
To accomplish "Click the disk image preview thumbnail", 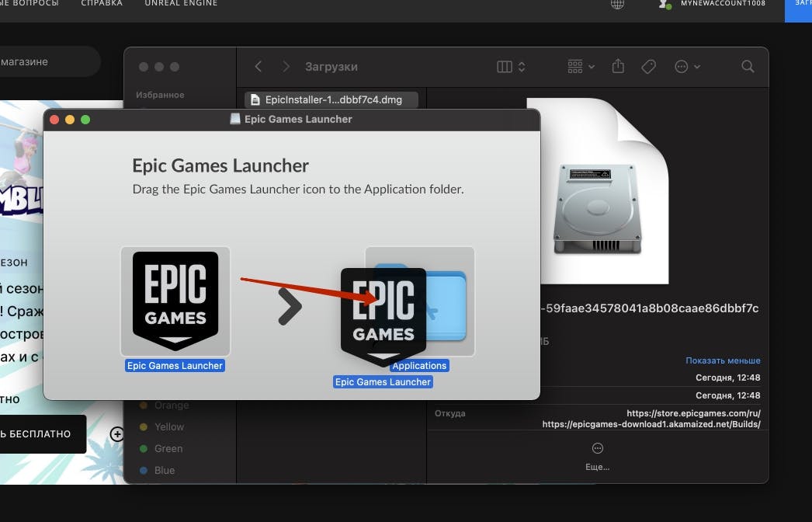I will click(x=598, y=191).
